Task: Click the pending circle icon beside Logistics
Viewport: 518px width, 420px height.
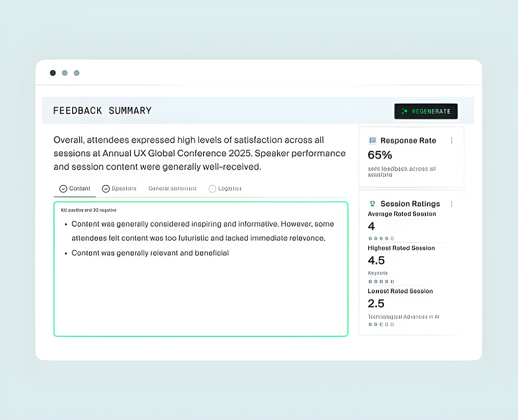Action: click(x=212, y=189)
